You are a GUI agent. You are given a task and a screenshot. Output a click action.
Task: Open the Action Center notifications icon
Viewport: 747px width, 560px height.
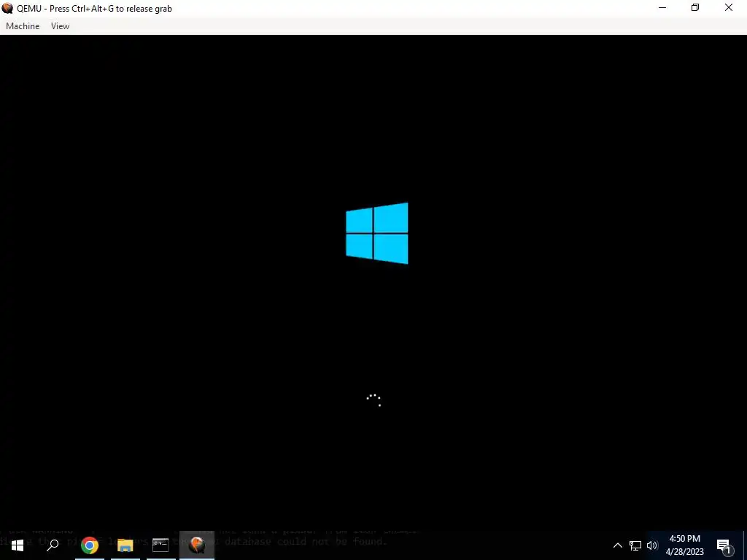pyautogui.click(x=724, y=545)
